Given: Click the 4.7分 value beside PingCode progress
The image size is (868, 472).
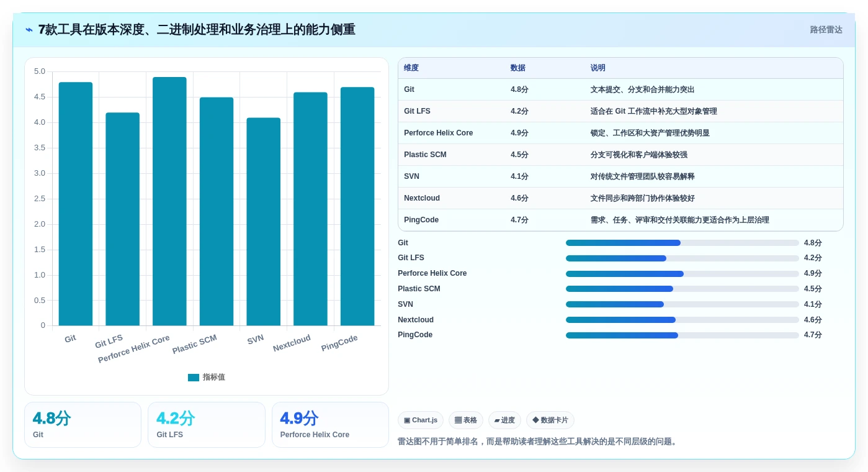Looking at the screenshot, I should point(813,335).
